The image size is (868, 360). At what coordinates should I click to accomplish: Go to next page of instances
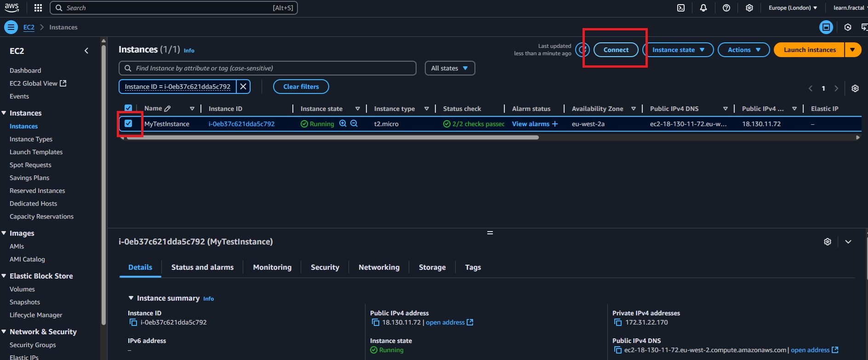click(x=836, y=88)
